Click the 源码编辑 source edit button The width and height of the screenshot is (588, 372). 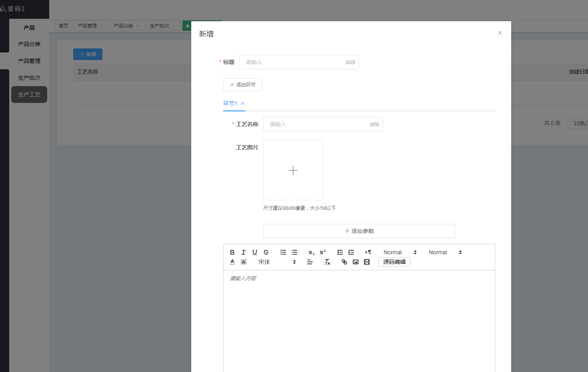(x=394, y=262)
